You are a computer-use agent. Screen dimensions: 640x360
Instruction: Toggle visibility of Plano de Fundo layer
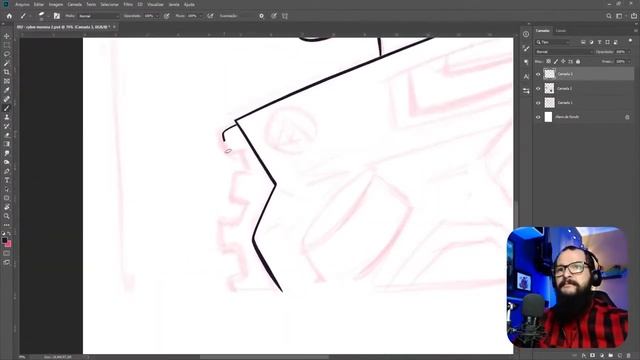coord(538,117)
